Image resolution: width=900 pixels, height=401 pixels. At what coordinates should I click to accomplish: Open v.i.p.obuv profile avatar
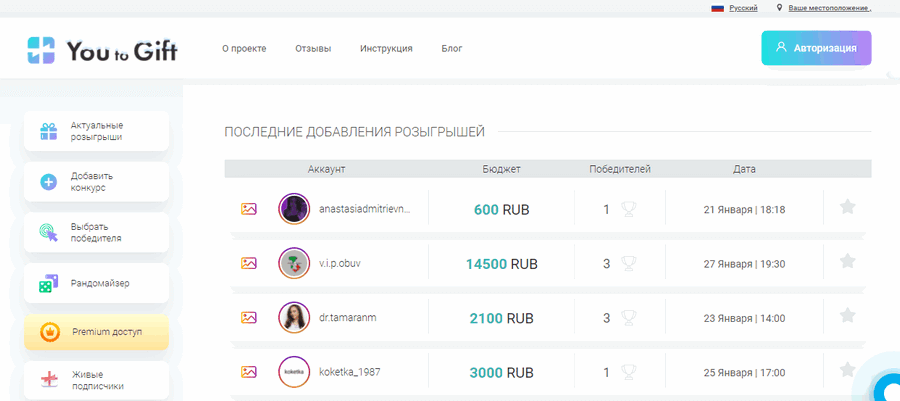point(294,263)
